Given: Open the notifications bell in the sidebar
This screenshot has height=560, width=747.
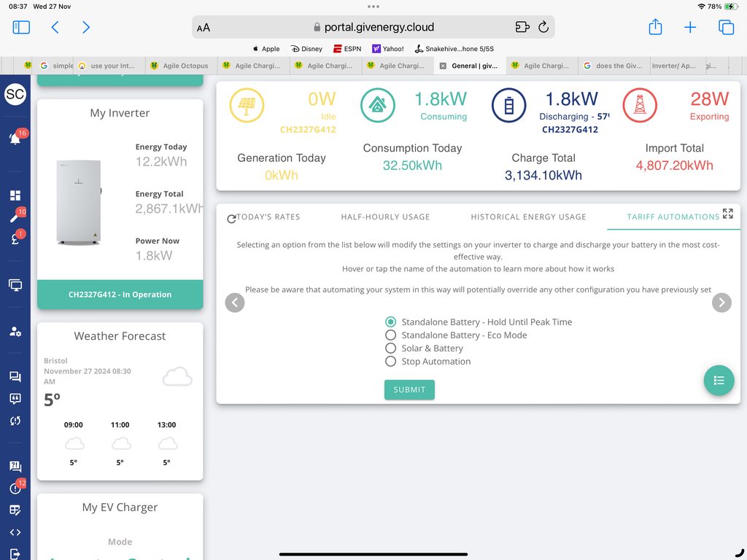Looking at the screenshot, I should [x=15, y=139].
